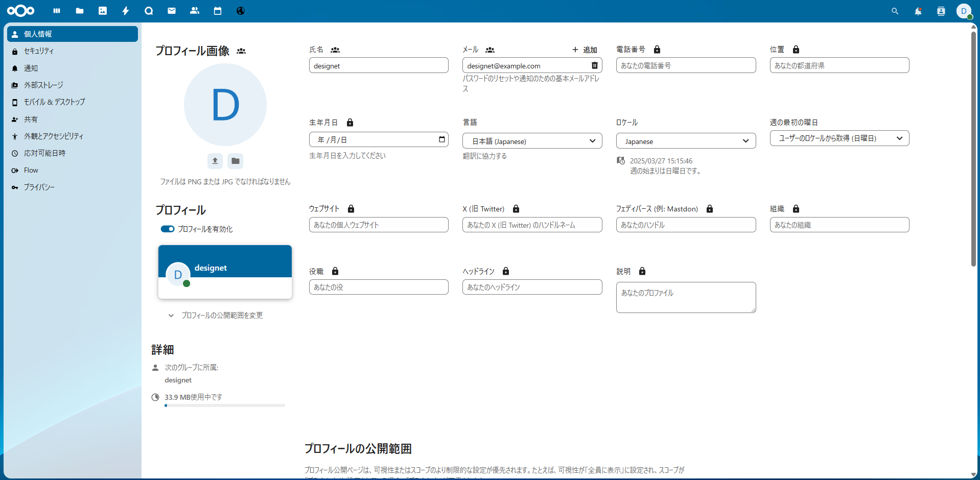The height and width of the screenshot is (480, 980).
Task: Open the 言語 language dropdown
Action: coord(532,141)
